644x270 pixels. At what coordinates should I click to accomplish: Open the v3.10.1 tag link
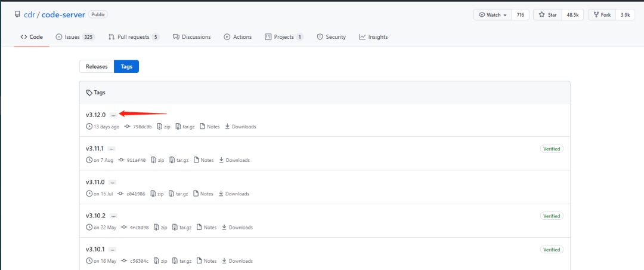point(95,249)
